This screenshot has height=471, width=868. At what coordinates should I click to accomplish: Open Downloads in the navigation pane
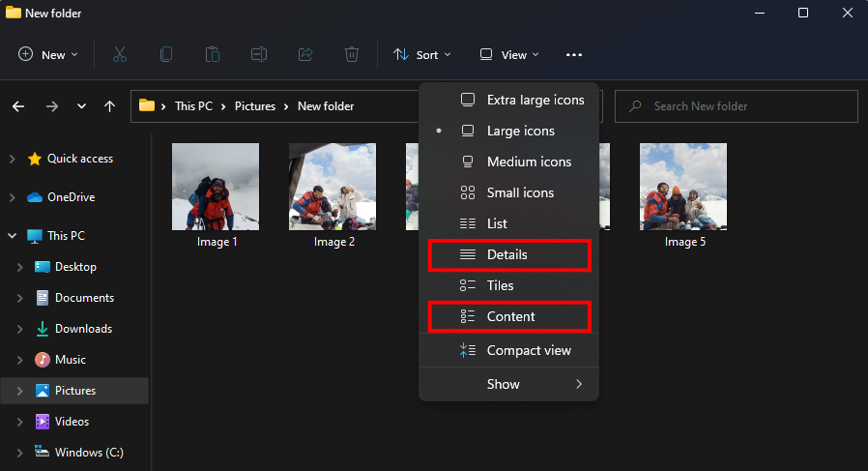coord(83,329)
